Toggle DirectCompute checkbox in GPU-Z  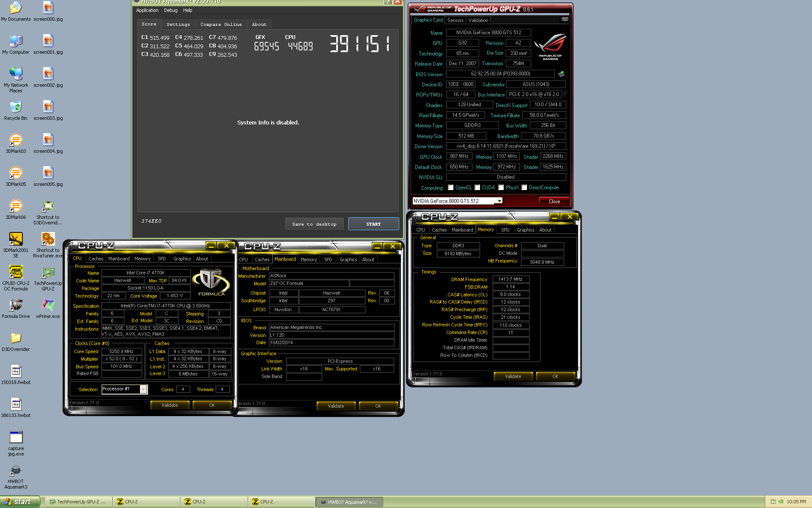tap(524, 188)
